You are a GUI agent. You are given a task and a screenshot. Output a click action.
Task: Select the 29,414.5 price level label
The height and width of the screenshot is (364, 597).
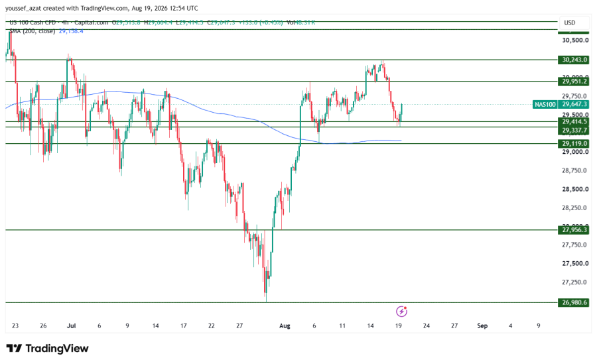[x=574, y=122]
